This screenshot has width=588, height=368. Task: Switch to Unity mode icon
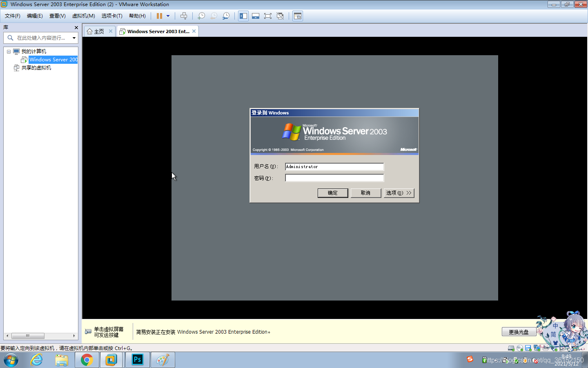click(x=280, y=16)
